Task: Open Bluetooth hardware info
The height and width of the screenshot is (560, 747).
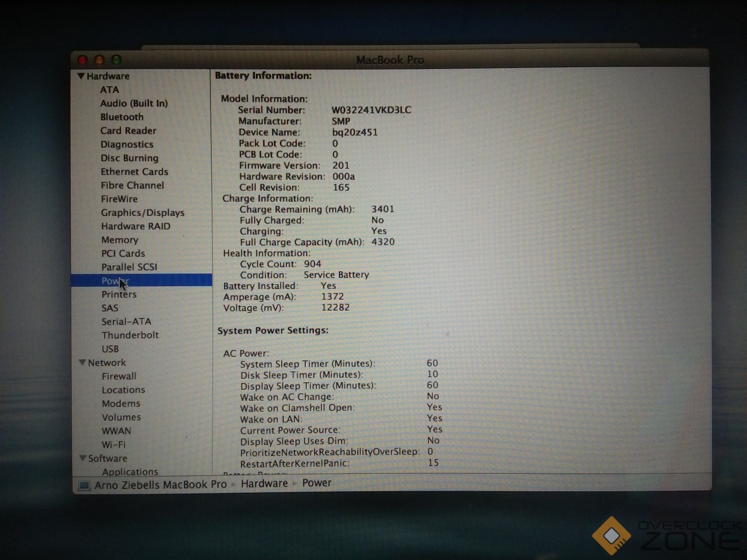Action: 122,117
